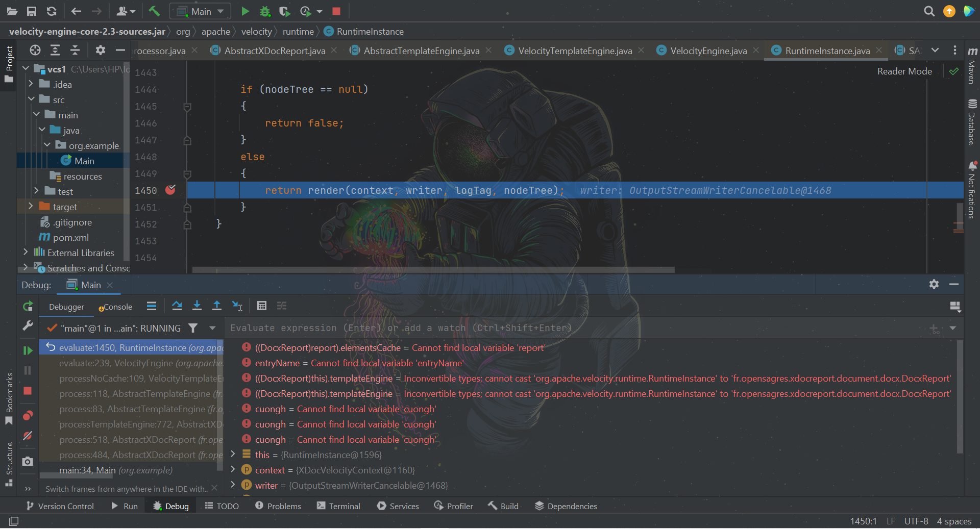Open the Main run configuration dropdown
Viewport: 980px width, 529px height.
[x=201, y=11]
